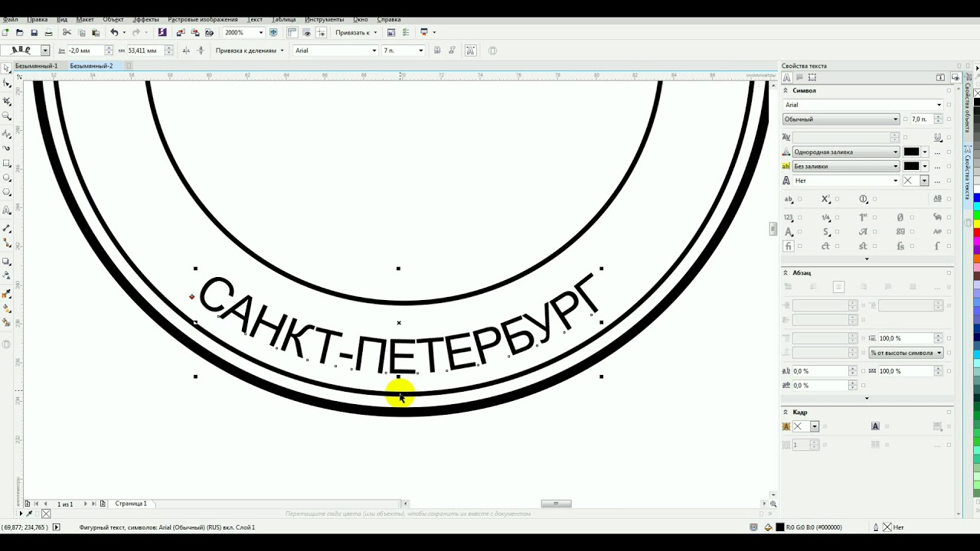Click the background fill black color swatch
This screenshot has width=980, height=551.
(911, 166)
